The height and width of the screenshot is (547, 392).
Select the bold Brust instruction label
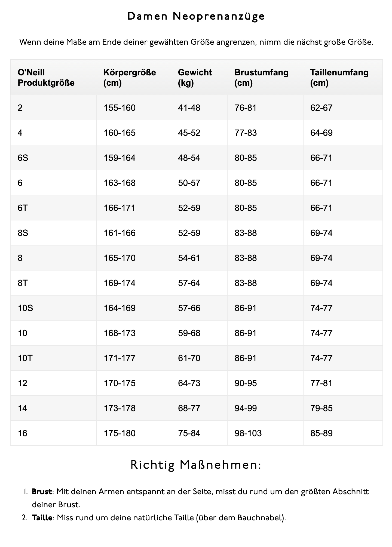(42, 492)
